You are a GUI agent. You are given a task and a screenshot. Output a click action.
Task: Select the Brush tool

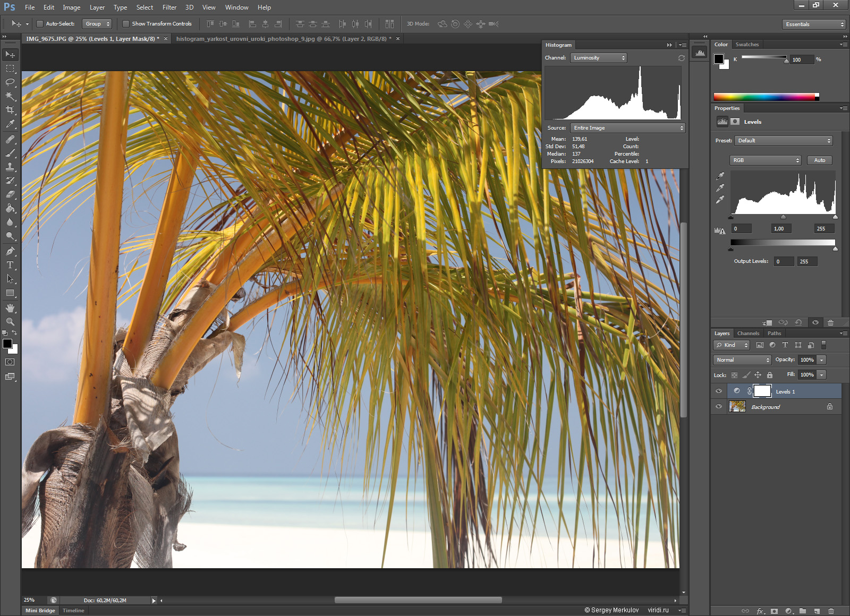tap(10, 153)
